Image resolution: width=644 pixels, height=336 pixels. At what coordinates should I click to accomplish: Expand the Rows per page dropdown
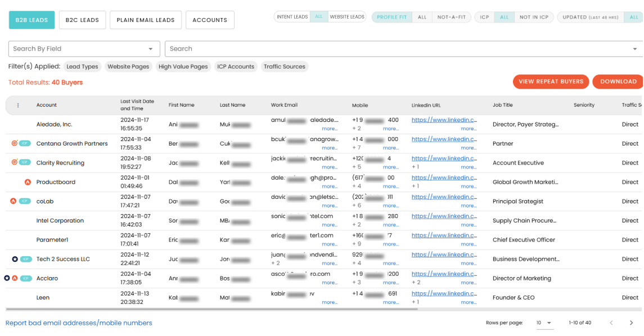[x=544, y=323]
